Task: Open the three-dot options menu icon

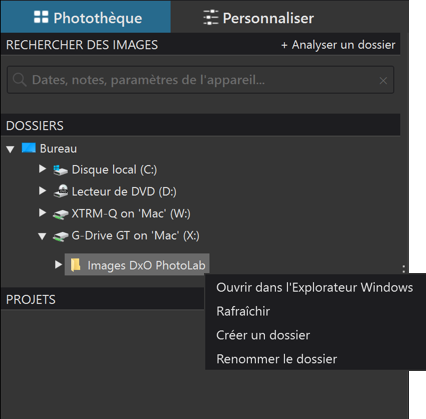Action: click(404, 269)
